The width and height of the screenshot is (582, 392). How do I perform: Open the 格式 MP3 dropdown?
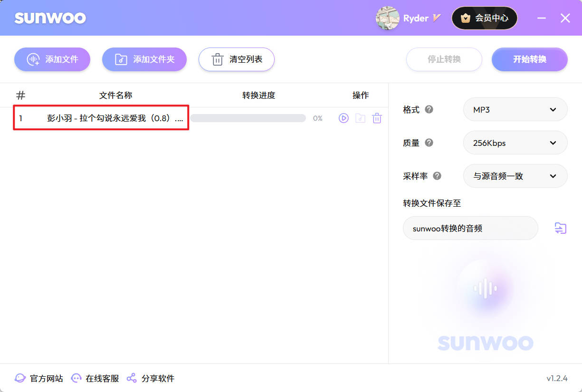tap(515, 109)
